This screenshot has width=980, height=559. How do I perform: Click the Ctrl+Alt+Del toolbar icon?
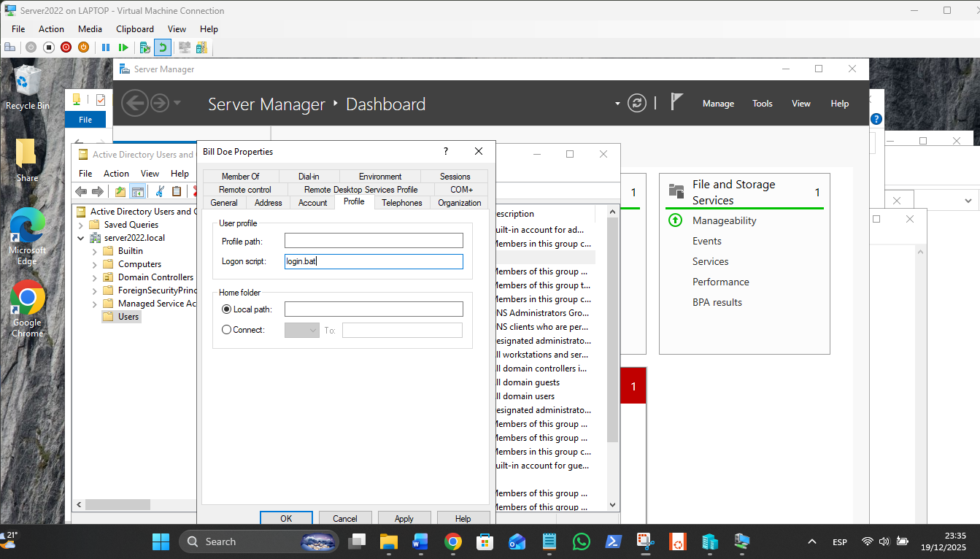[10, 47]
